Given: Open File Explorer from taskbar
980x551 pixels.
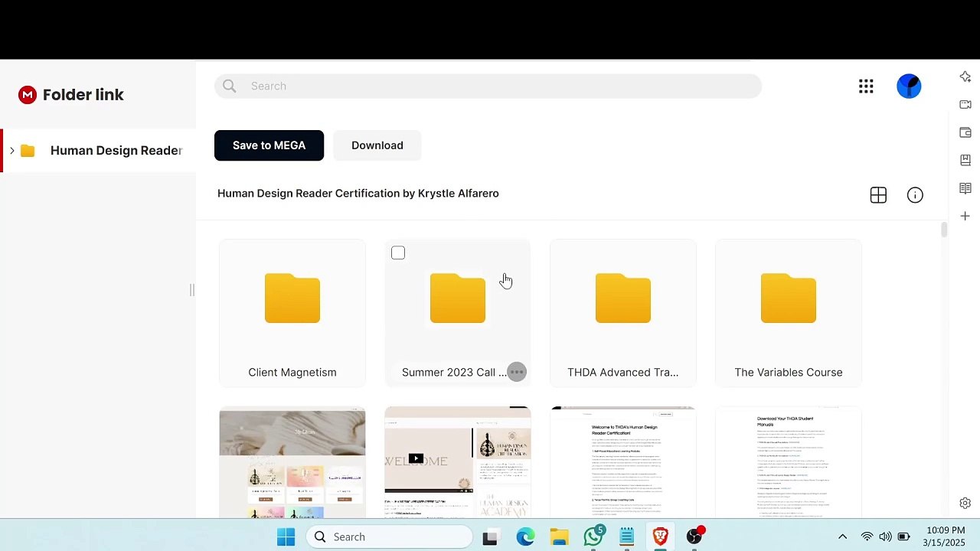Looking at the screenshot, I should pos(559,537).
